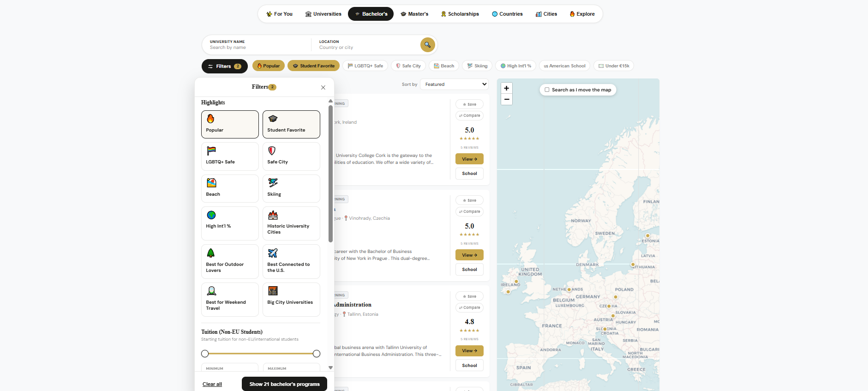Select Best for Outdoor Lovers card
868x391 pixels.
coord(230,261)
